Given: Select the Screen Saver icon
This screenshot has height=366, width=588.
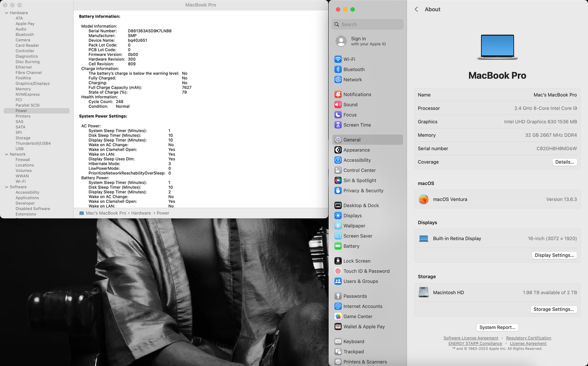Looking at the screenshot, I should click(x=338, y=236).
